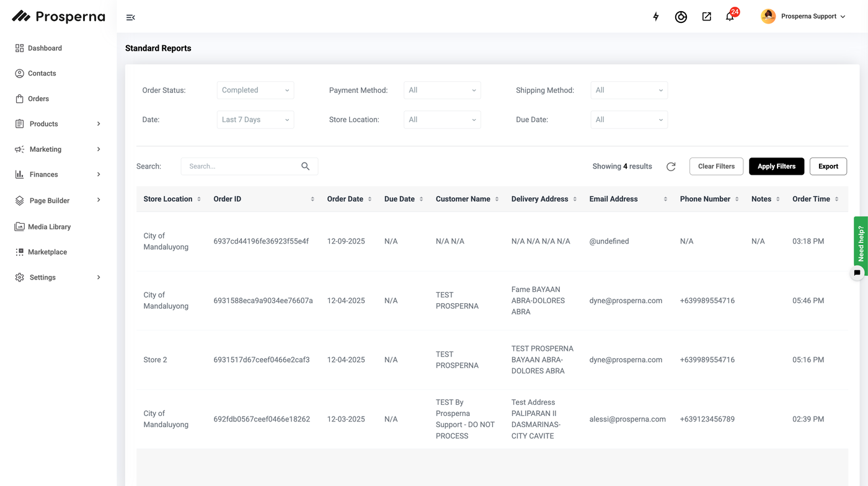Sort by Order Date column arrows
The image size is (868, 486).
click(370, 199)
